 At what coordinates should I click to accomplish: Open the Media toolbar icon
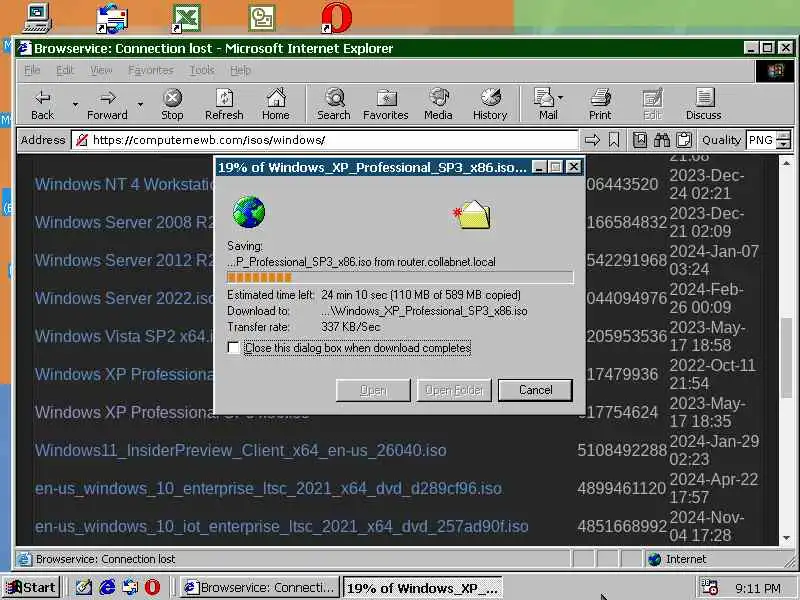coord(438,105)
